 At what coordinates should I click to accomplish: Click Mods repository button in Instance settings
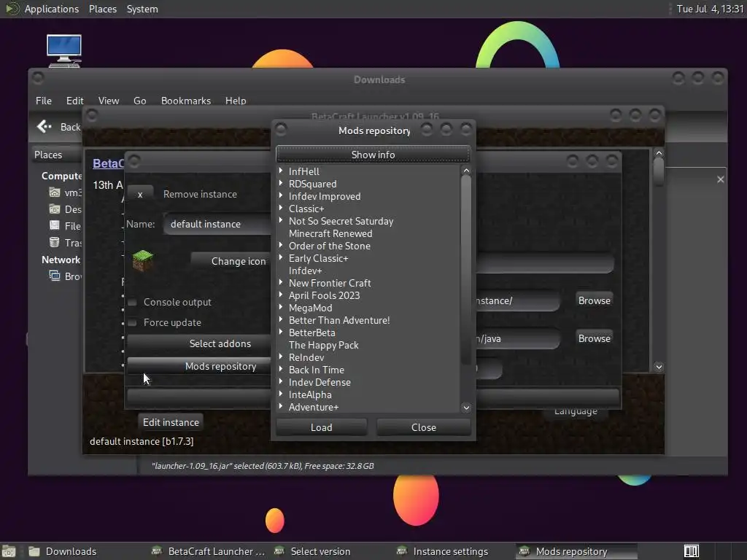point(199,366)
